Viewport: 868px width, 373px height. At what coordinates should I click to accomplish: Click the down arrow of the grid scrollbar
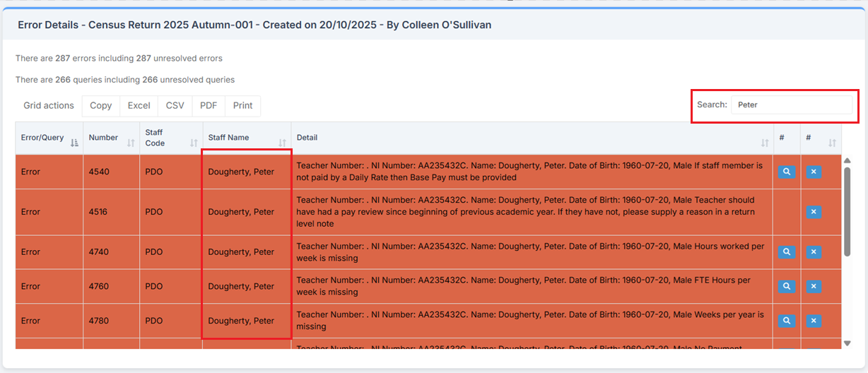click(848, 343)
